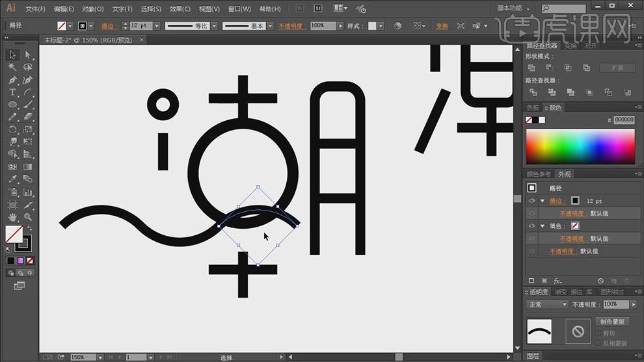Click the orange 变换 link in control bar
644x362 pixels.
pos(442,26)
